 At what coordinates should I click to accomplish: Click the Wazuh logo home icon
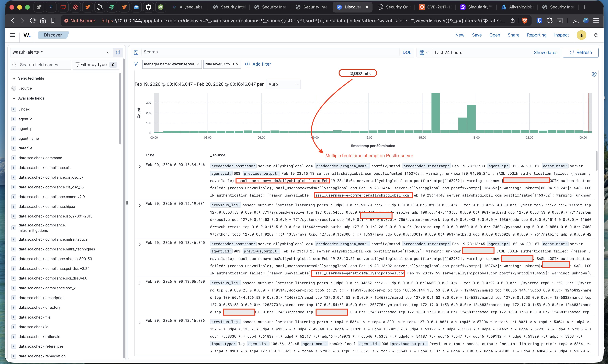27,35
